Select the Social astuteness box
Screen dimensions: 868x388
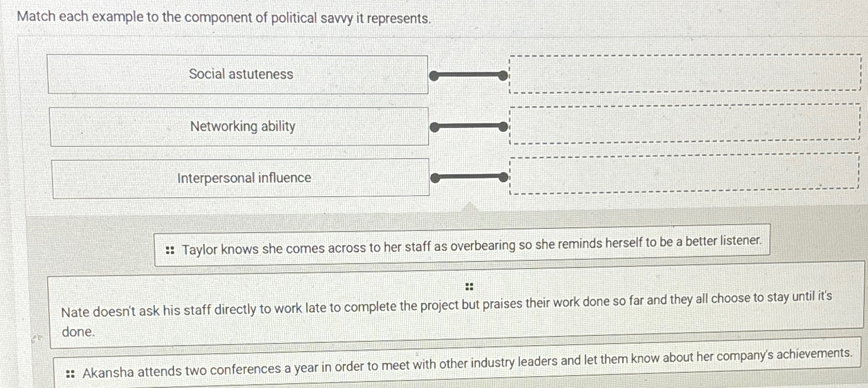click(238, 74)
